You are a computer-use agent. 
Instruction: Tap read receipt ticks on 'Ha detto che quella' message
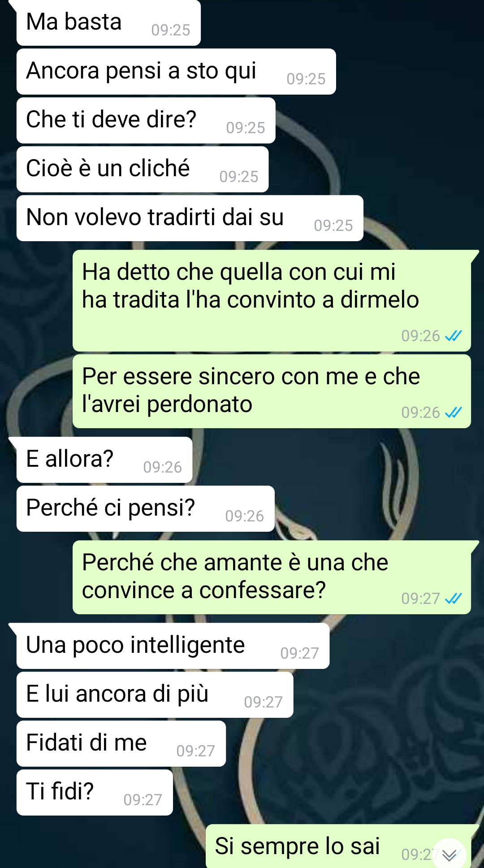point(453,336)
